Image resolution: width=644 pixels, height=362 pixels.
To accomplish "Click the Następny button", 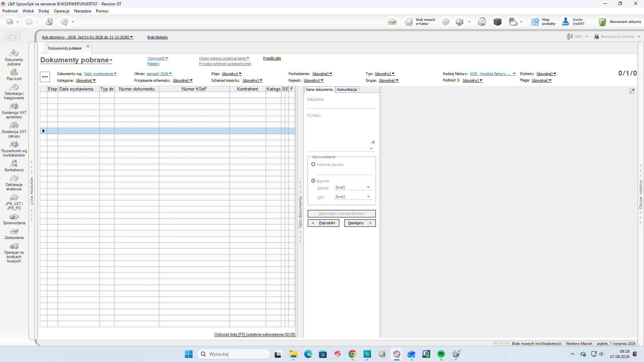I will click(360, 223).
